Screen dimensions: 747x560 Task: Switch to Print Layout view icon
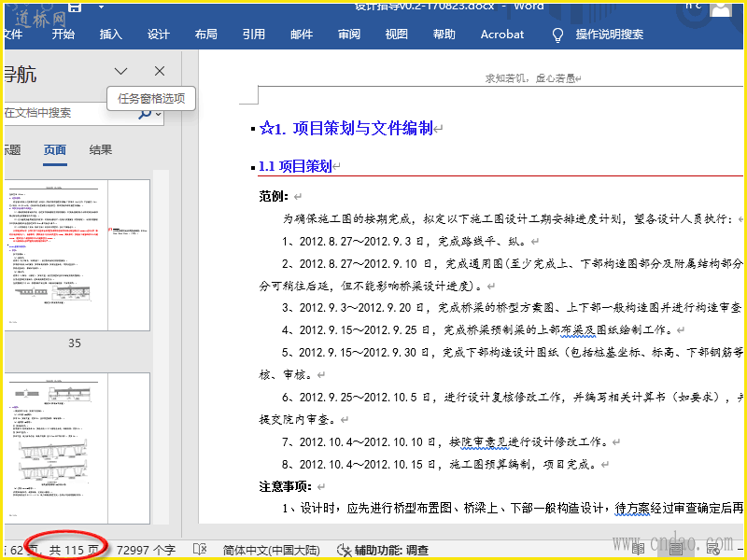675,549
